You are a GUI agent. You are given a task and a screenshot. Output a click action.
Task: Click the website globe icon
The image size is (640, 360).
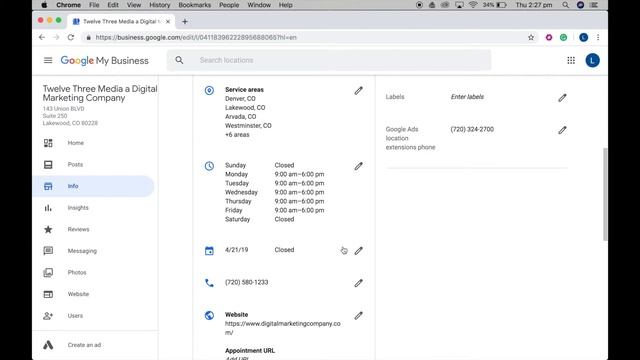(x=209, y=315)
